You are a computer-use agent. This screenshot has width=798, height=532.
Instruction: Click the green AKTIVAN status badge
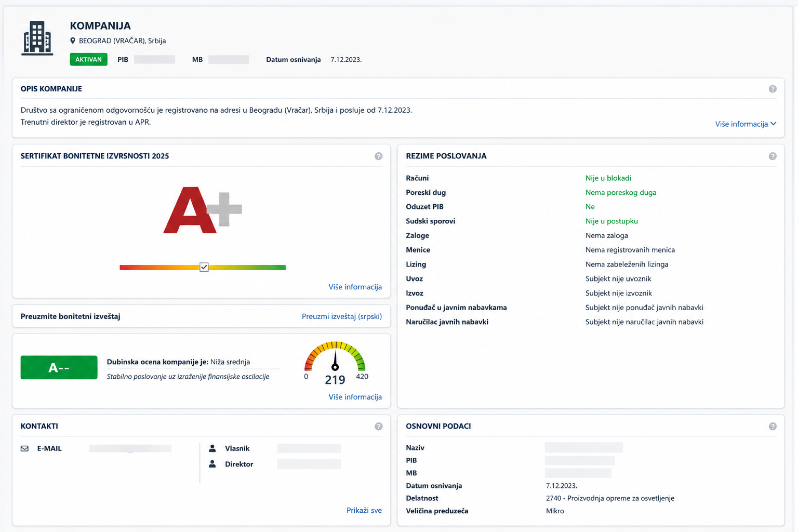tap(89, 59)
